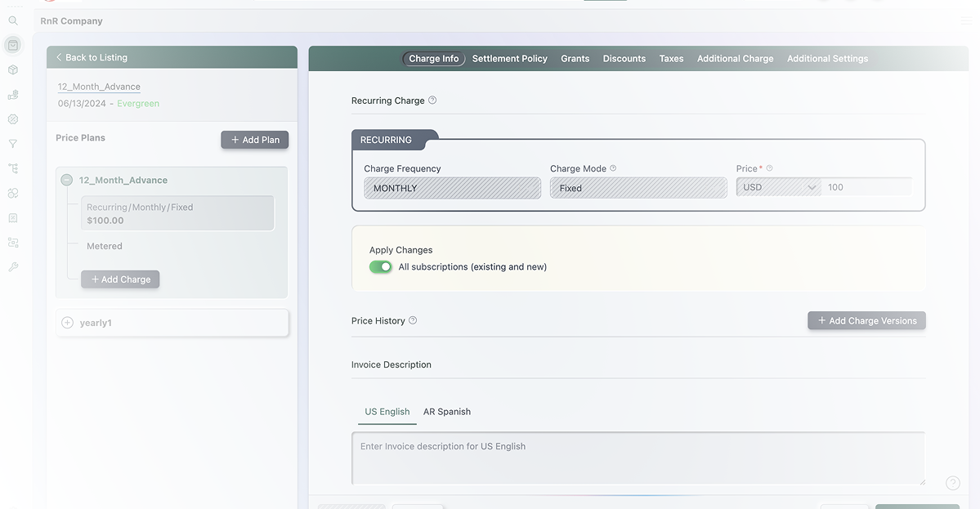Click Add Charge Versions button

tap(866, 321)
